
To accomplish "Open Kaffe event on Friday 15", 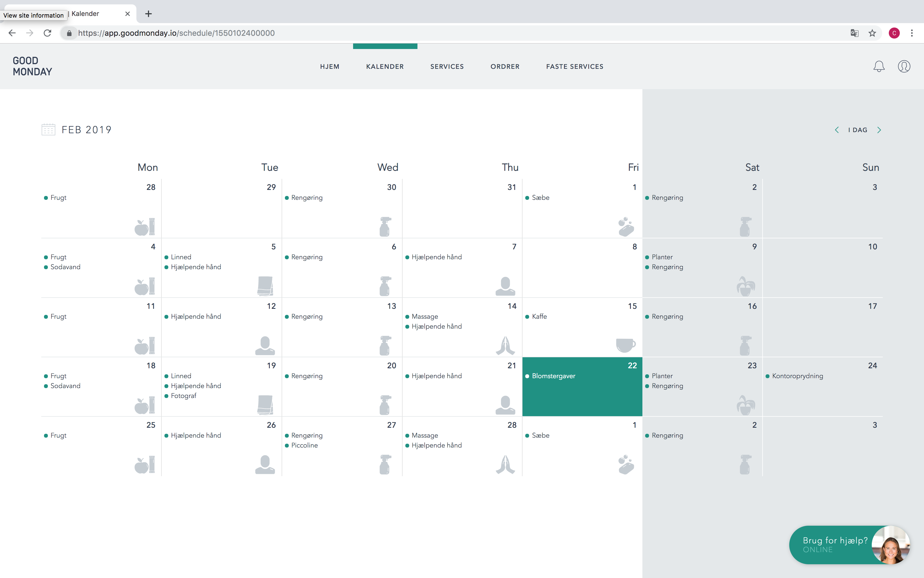I will tap(539, 317).
